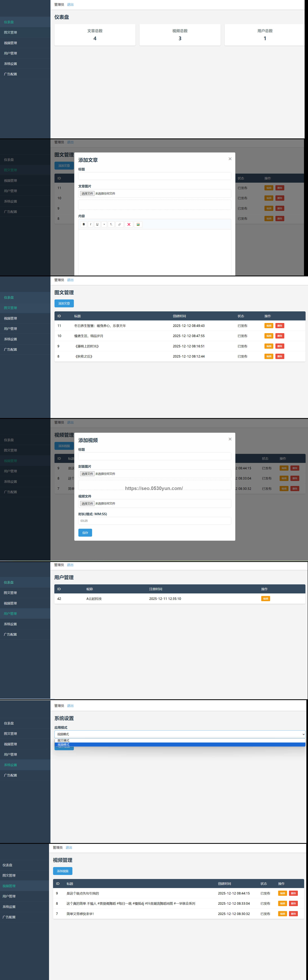Open 用户管理 from the 仪表盘 page sidebar
308x980 pixels.
tap(25, 53)
